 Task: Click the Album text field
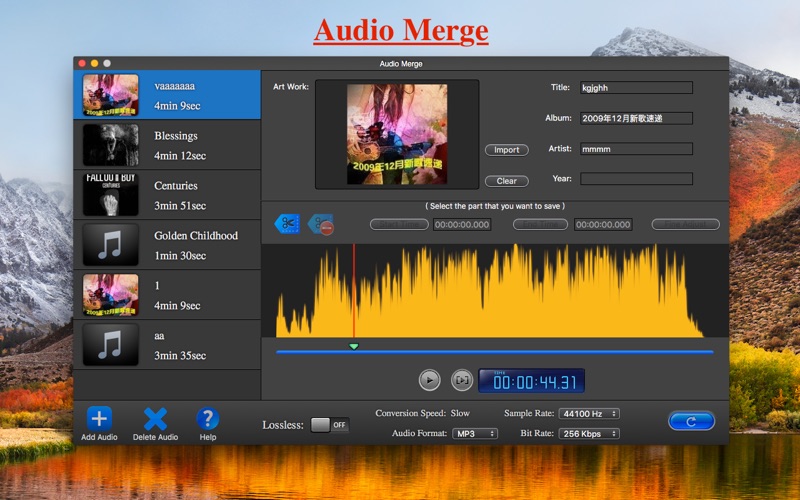636,118
